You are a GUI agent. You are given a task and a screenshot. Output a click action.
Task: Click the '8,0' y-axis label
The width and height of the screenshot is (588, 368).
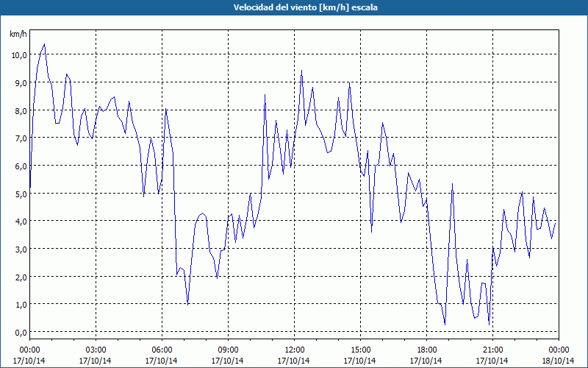pyautogui.click(x=21, y=111)
